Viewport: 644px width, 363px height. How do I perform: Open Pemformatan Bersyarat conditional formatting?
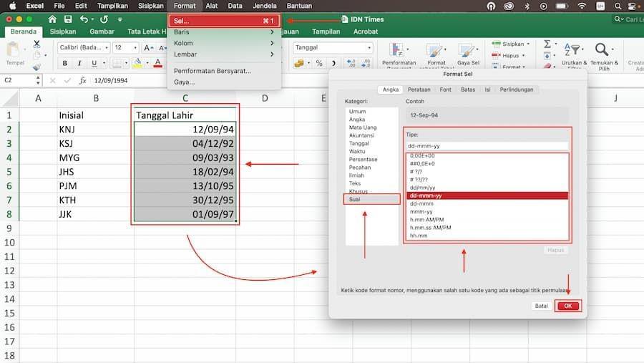(x=399, y=54)
